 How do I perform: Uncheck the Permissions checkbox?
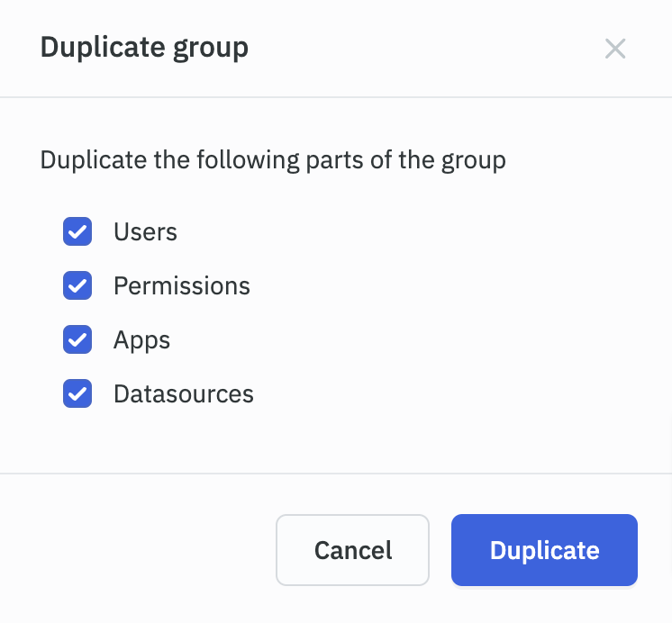click(x=77, y=286)
